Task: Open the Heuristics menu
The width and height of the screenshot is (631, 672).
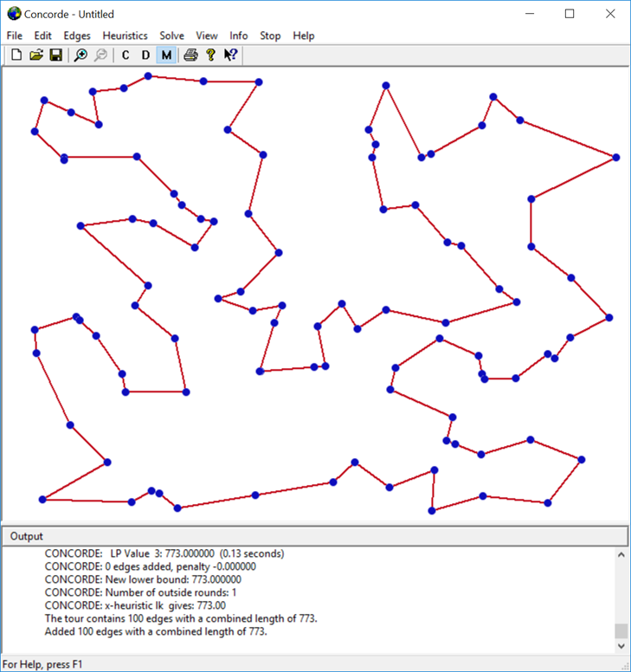Action: click(x=126, y=36)
